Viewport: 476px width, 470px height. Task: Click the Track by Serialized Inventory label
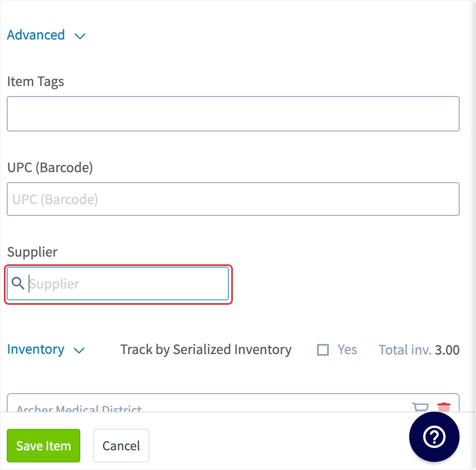[x=206, y=350]
